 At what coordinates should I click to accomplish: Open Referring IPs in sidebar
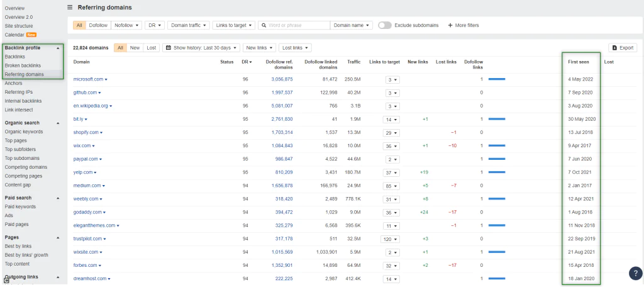click(x=18, y=92)
